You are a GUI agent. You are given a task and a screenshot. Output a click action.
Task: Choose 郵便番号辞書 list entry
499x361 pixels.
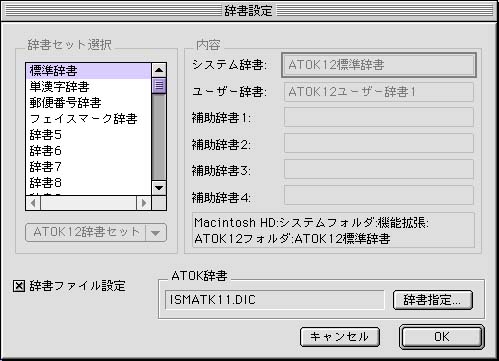[x=88, y=103]
